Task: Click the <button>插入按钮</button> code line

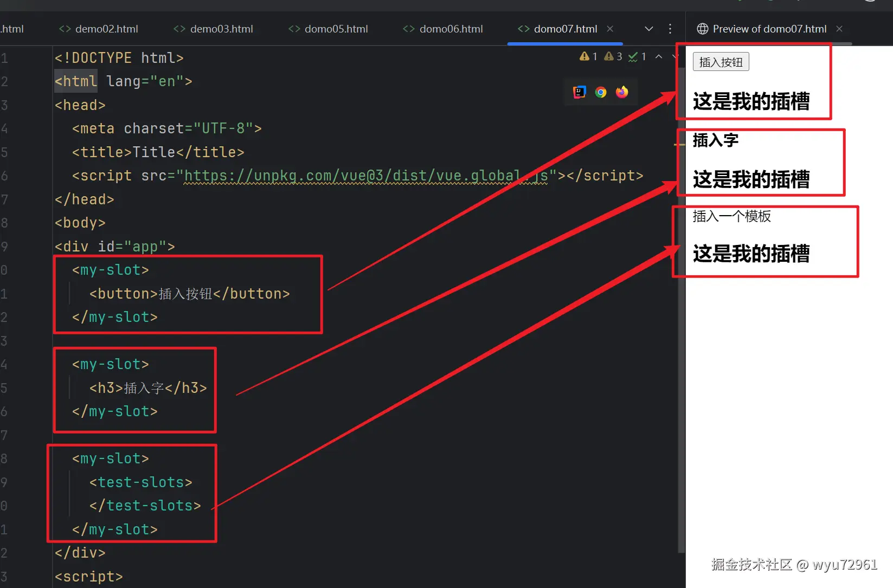Action: pyautogui.click(x=190, y=294)
